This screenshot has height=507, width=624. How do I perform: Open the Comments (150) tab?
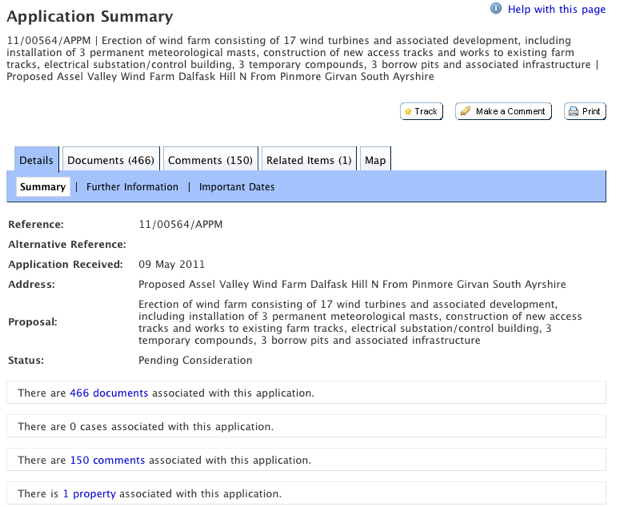coord(211,160)
